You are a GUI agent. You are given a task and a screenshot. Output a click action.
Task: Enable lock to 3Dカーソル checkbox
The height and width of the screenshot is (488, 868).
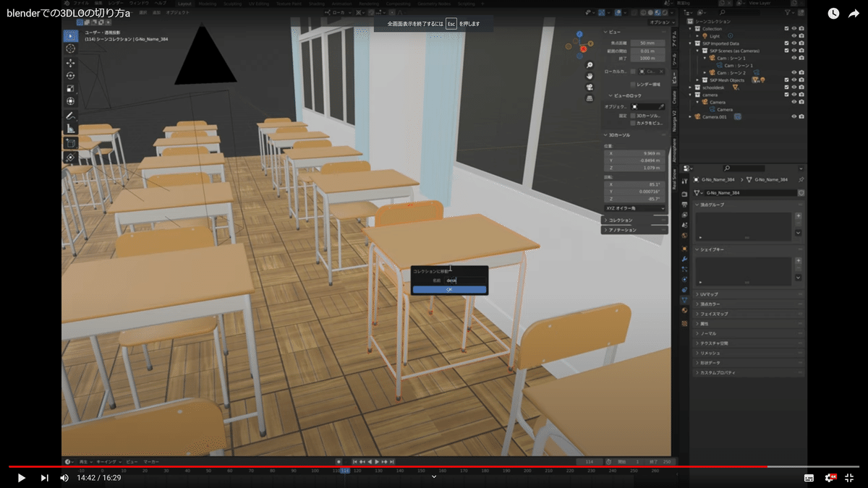tap(633, 115)
